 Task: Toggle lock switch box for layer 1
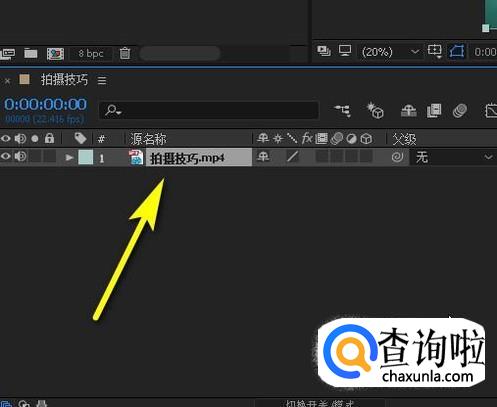[x=50, y=157]
